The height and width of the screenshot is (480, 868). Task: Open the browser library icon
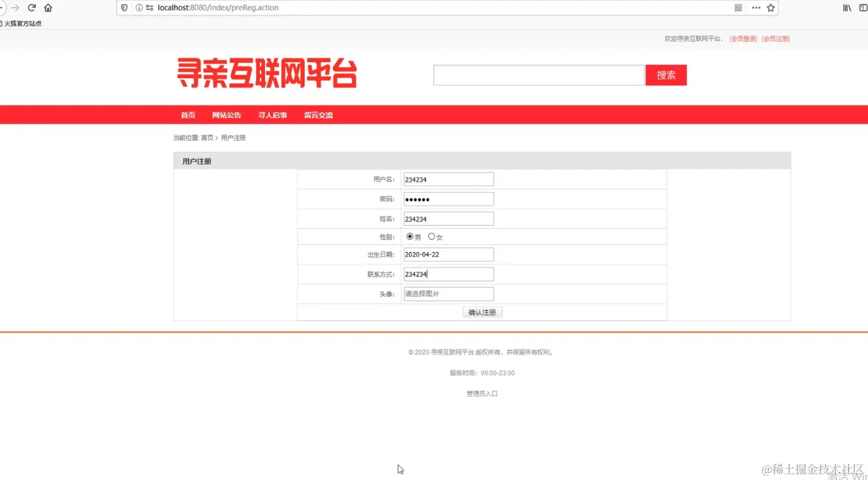pos(848,8)
